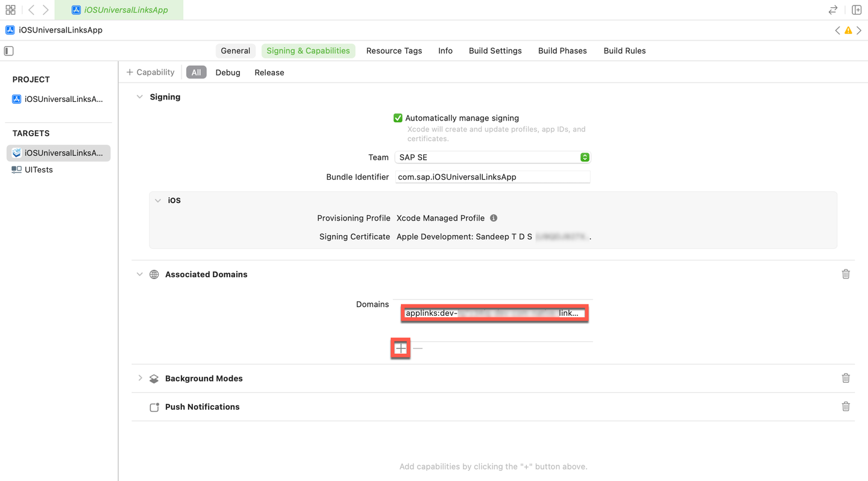This screenshot has width=868, height=481.
Task: Open the Resource Tags tab
Action: pyautogui.click(x=394, y=51)
